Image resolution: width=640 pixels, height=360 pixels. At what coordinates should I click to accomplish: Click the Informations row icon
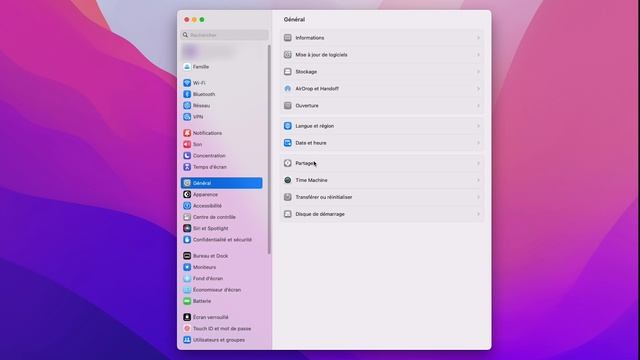(288, 38)
